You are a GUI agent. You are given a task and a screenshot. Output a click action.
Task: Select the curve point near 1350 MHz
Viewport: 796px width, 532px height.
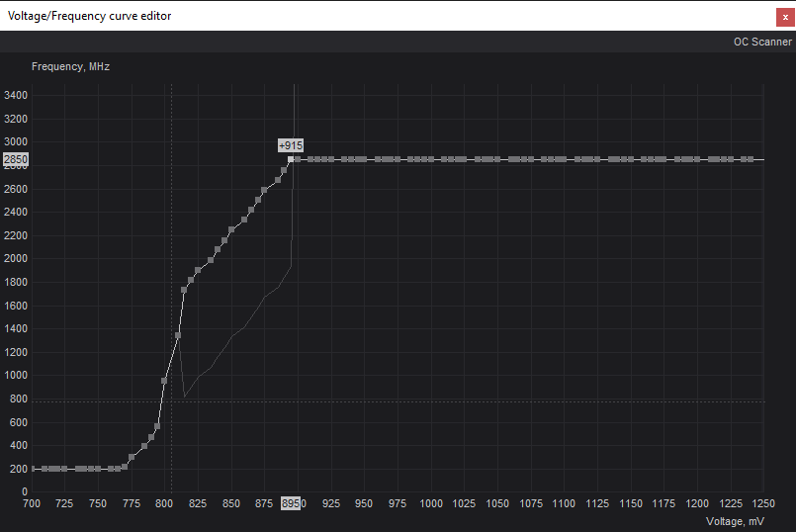(x=178, y=335)
